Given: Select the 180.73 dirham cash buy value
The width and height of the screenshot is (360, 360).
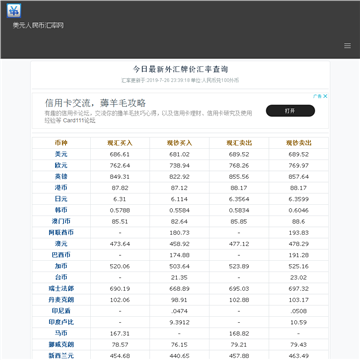Looking at the screenshot, I should pos(179,233).
